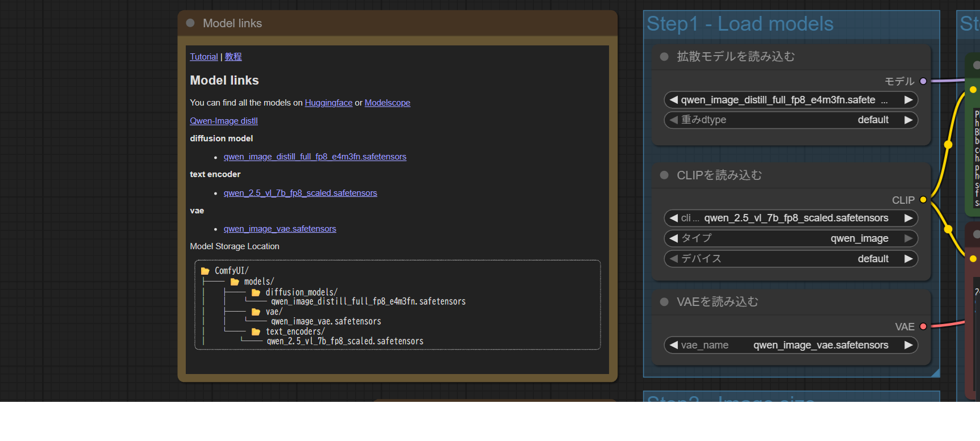Collapse the 拡散モデルを読み込む node
The image size is (980, 441).
tap(664, 57)
